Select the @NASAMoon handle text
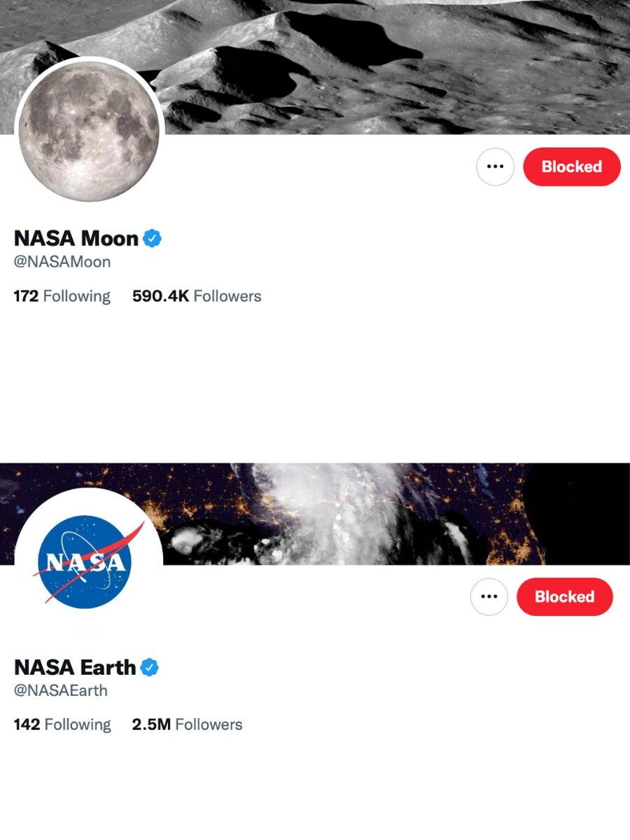The height and width of the screenshot is (840, 630). (x=62, y=262)
